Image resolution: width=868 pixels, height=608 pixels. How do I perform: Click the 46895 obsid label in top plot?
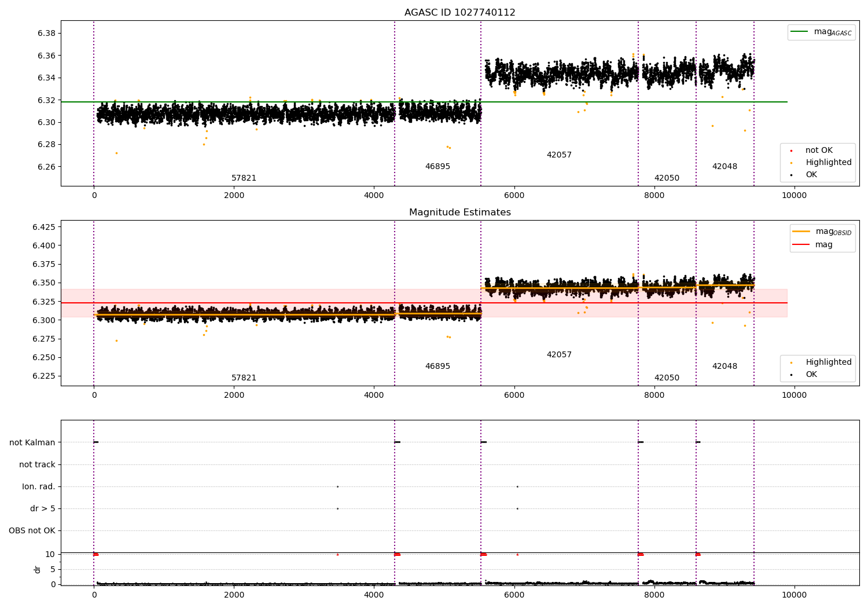437,167
